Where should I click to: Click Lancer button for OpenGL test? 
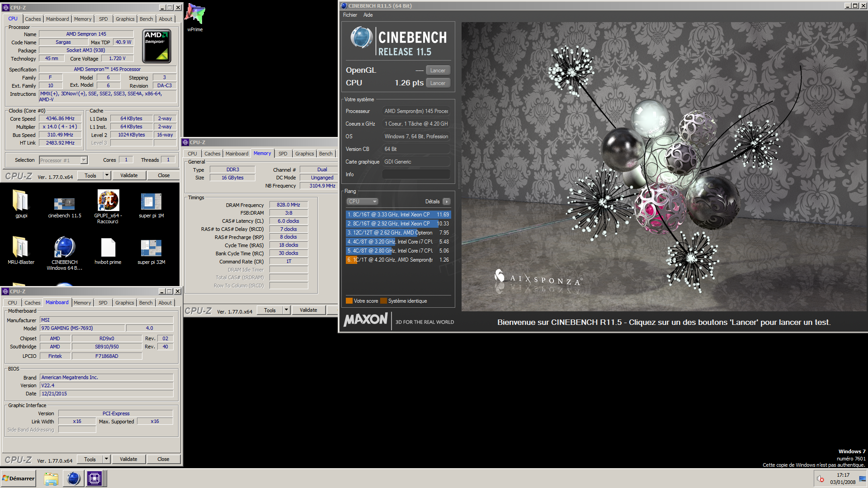[x=438, y=70]
